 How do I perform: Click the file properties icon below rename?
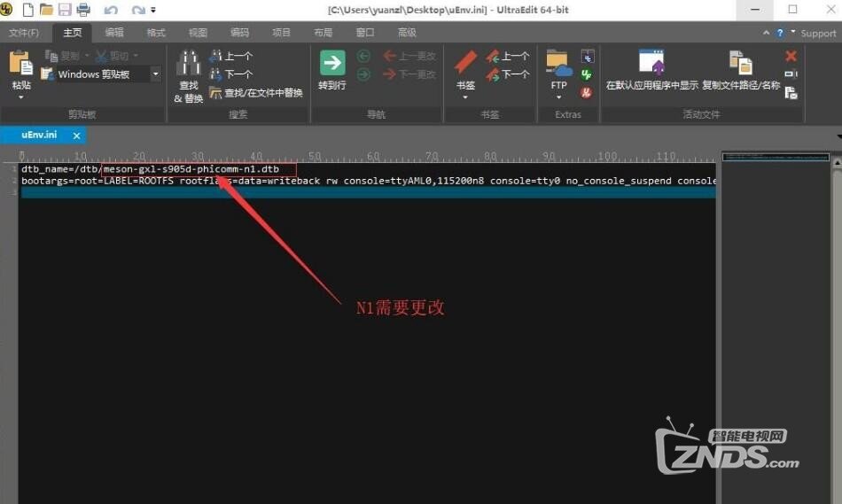coord(791,93)
